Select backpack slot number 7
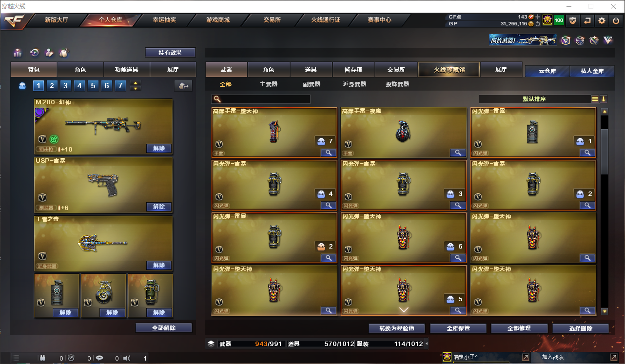Image resolution: width=625 pixels, height=364 pixels. (120, 86)
